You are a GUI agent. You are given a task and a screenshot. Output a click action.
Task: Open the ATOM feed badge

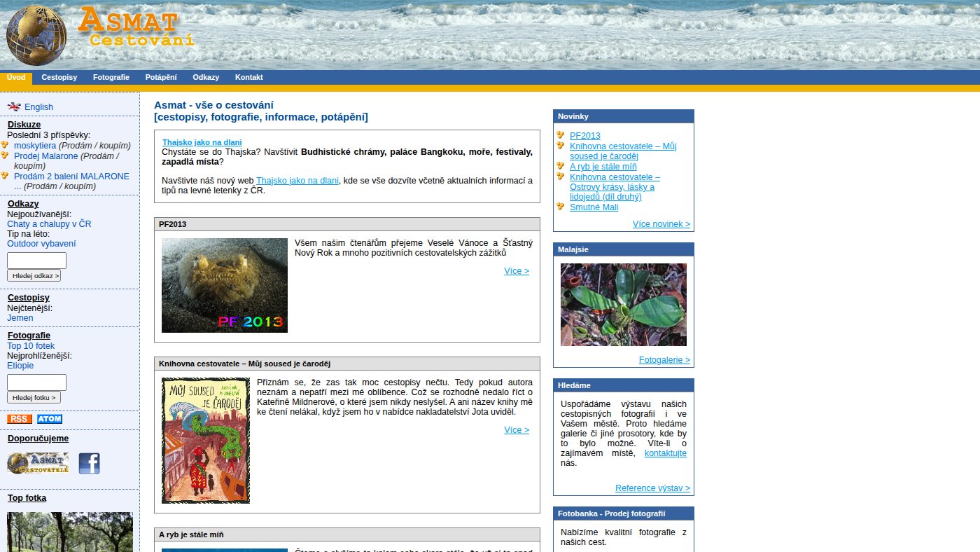pos(50,419)
